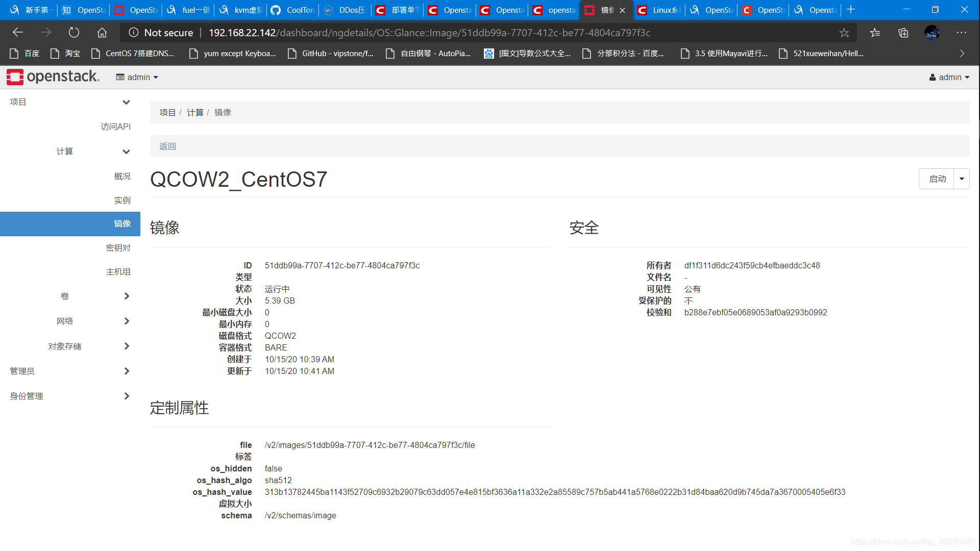Expand the 管理员 sidebar section

pos(70,371)
